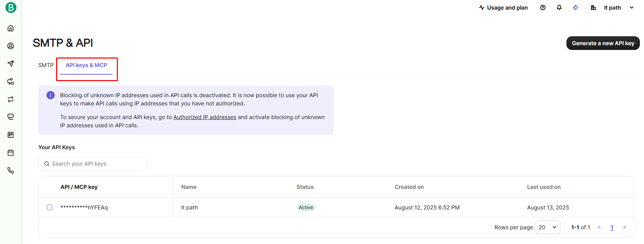The width and height of the screenshot is (644, 244).
Task: Open Usage and plan
Action: pos(503,8)
